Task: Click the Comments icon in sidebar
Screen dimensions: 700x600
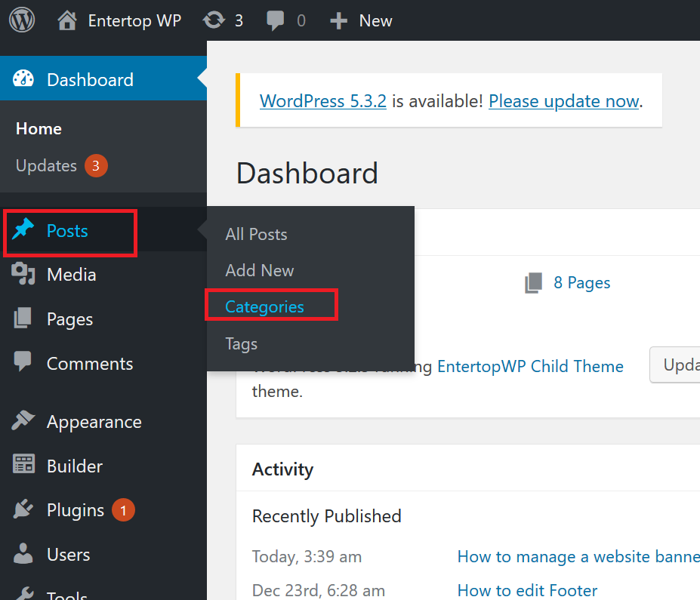Action: point(23,362)
